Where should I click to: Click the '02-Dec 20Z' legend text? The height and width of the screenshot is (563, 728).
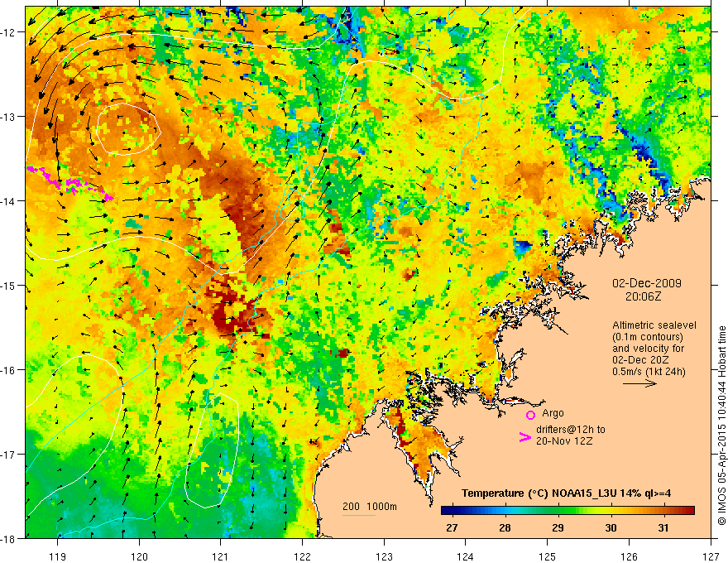click(639, 360)
